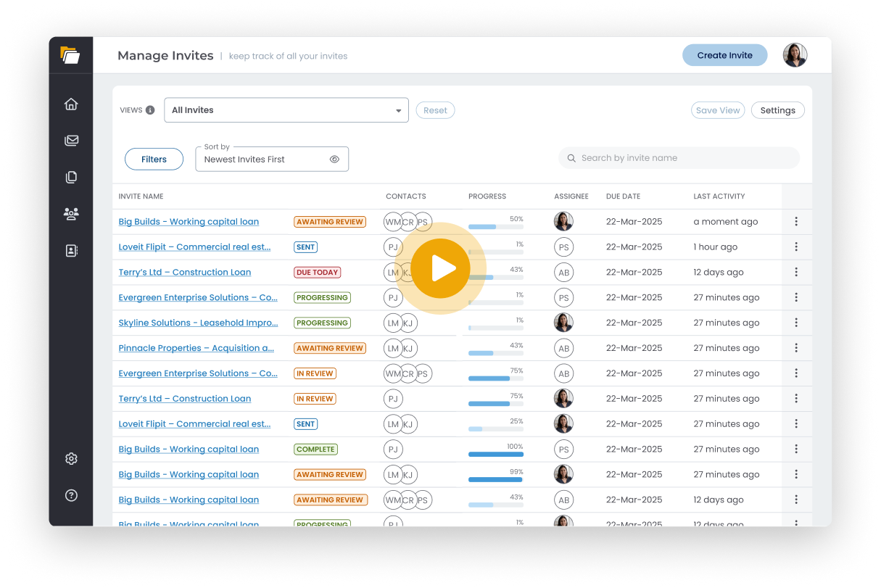The image size is (881, 588).
Task: Click the help question mark icon
Action: 70,495
